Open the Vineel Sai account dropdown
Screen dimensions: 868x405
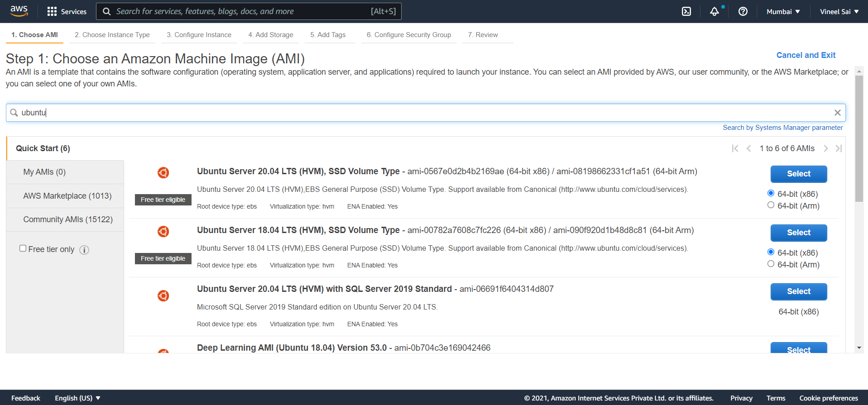coord(839,11)
